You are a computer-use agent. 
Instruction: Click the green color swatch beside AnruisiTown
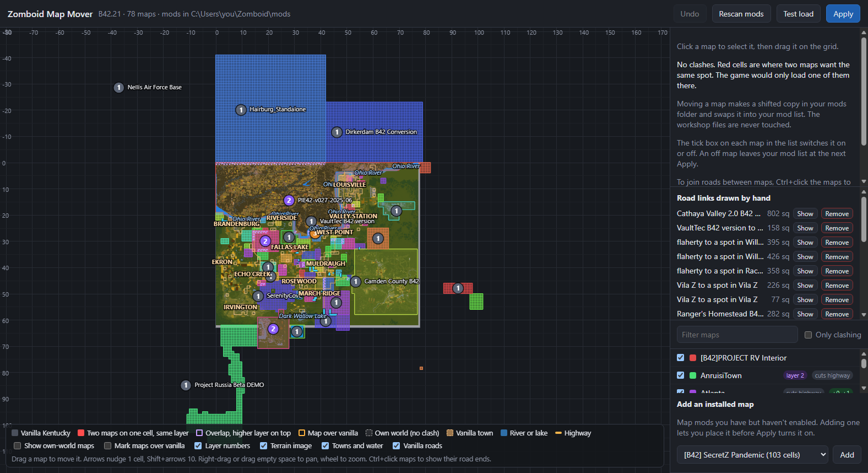(x=693, y=375)
